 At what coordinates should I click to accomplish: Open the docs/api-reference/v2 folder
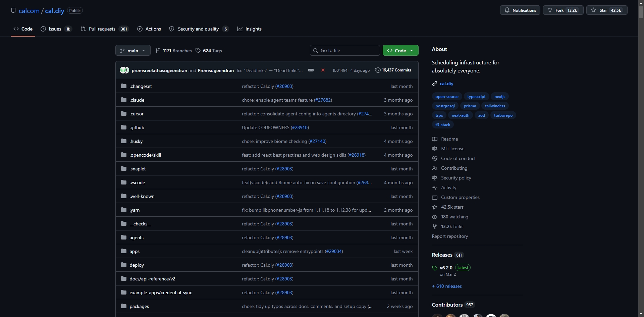(152, 279)
